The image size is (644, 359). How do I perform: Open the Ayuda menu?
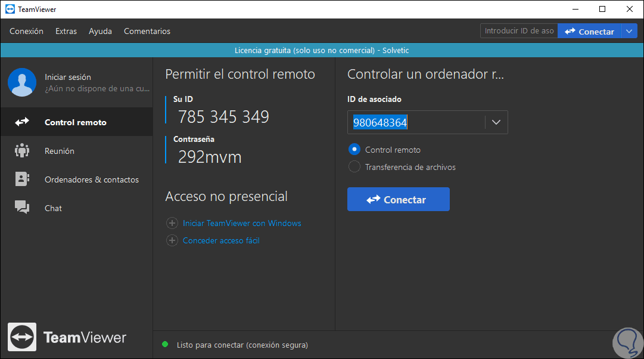pyautogui.click(x=100, y=31)
